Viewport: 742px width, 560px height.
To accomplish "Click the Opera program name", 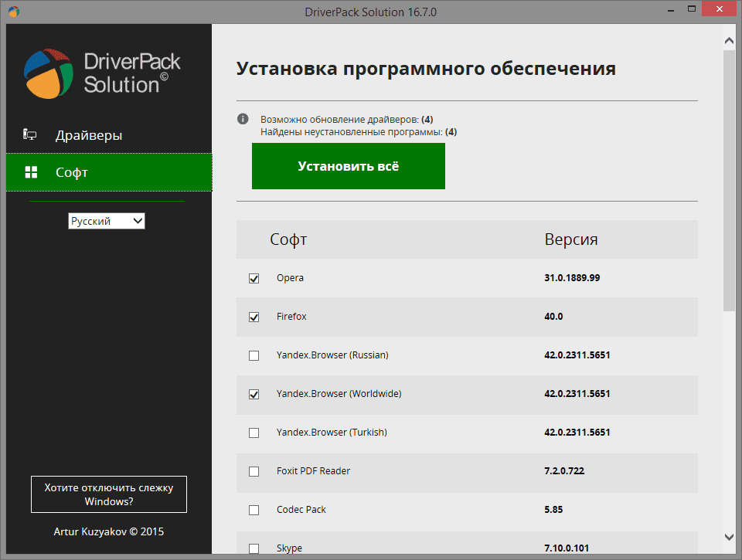I will pyautogui.click(x=290, y=278).
